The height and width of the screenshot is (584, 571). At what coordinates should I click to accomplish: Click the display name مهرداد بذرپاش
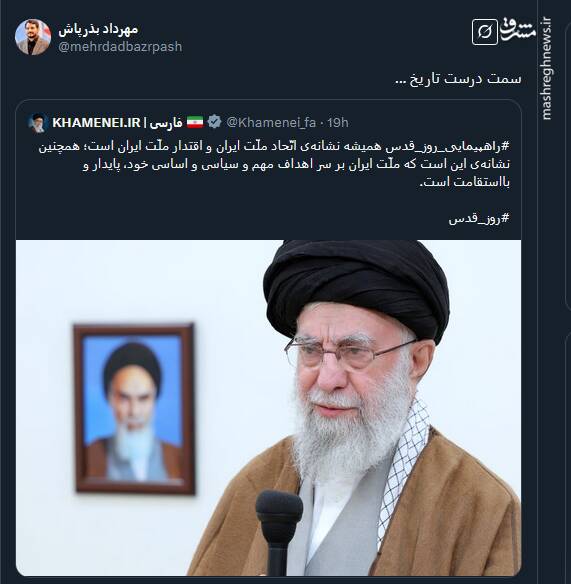point(98,29)
